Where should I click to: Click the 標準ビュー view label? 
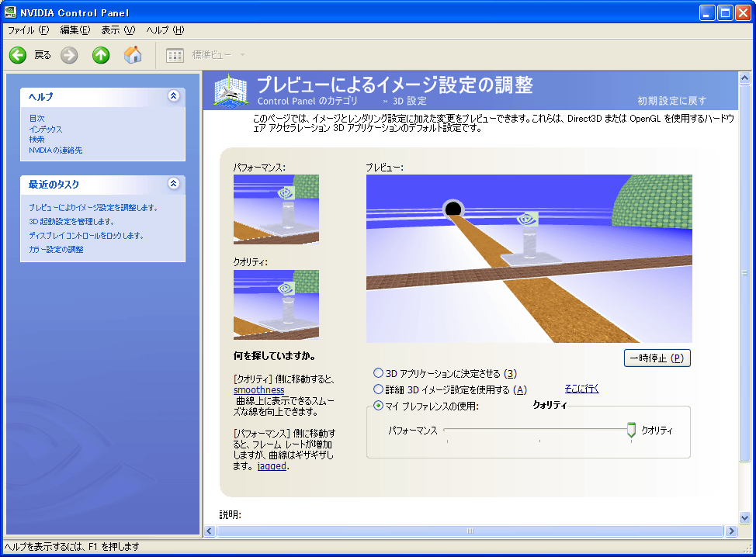(x=212, y=55)
